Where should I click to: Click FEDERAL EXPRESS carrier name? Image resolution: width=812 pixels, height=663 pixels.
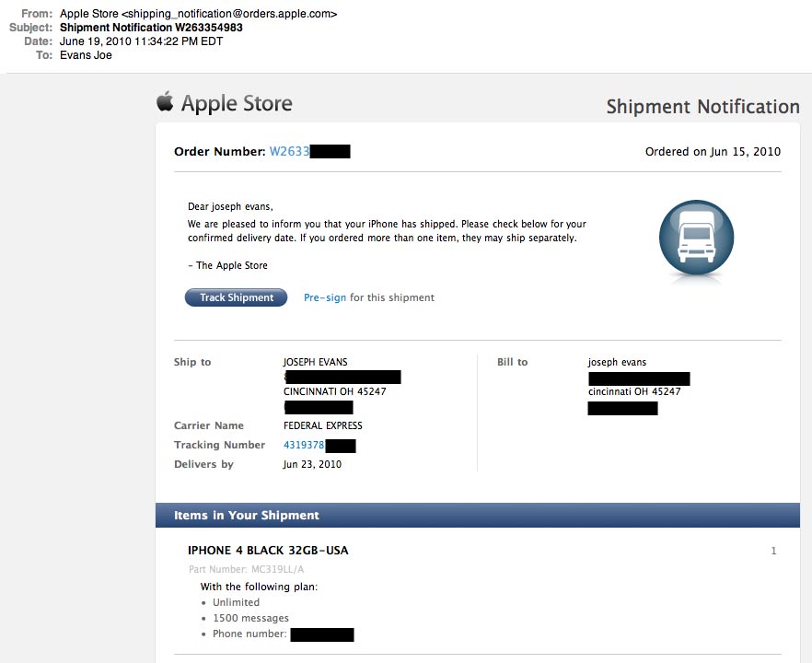[x=322, y=425]
